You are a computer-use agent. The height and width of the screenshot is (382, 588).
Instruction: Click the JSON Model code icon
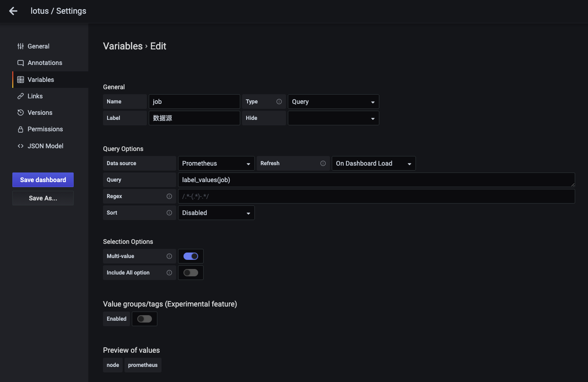tap(20, 146)
